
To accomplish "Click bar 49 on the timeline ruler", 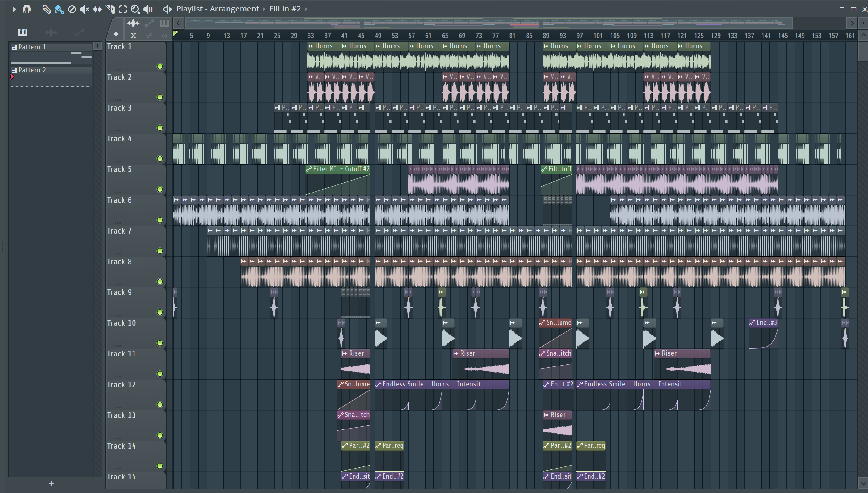I will tap(378, 36).
